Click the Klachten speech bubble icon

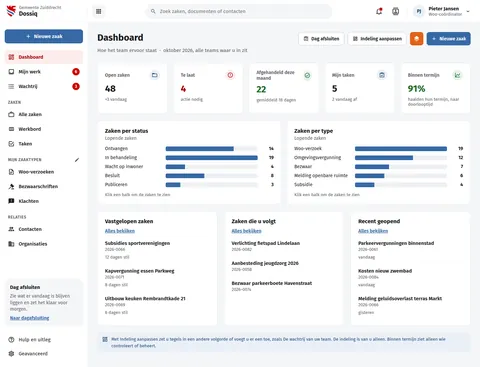[x=11, y=201]
